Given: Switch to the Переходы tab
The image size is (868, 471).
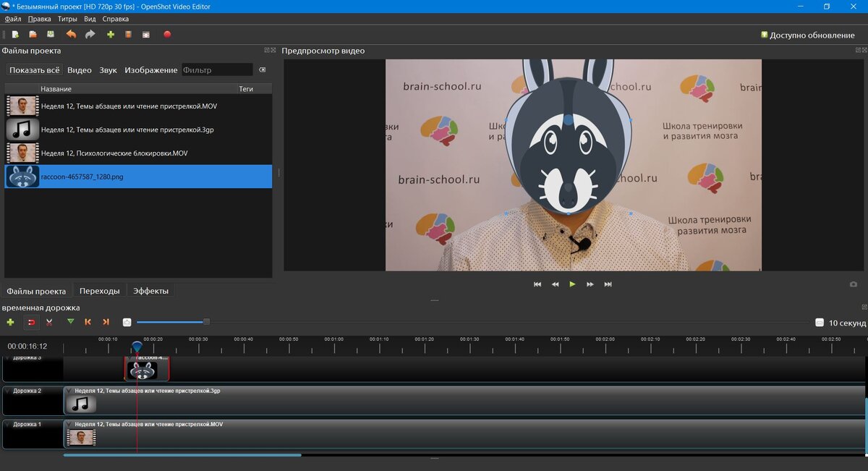Looking at the screenshot, I should [99, 291].
